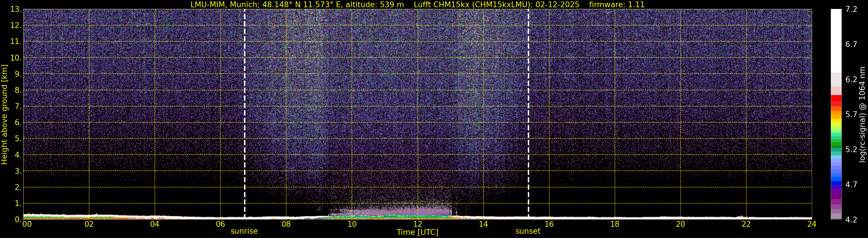Screen dimensions: 868x238
Task: Click the "12." tick label on the height axis
Action: [16, 25]
